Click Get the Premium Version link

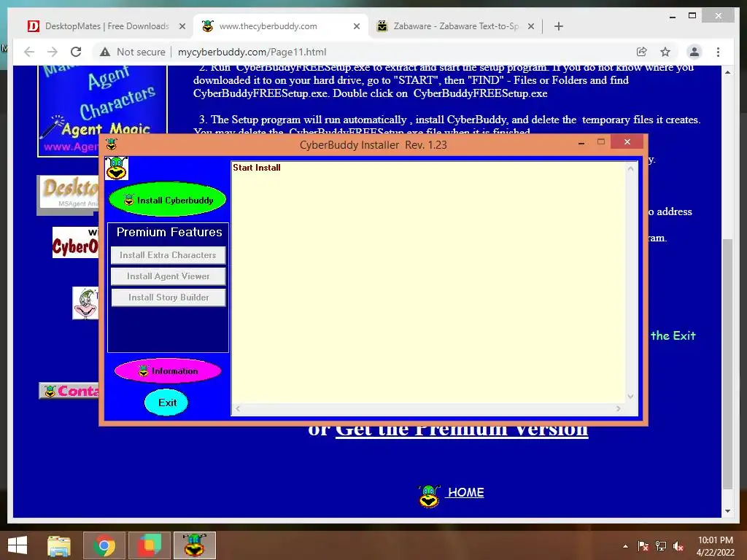(x=462, y=430)
